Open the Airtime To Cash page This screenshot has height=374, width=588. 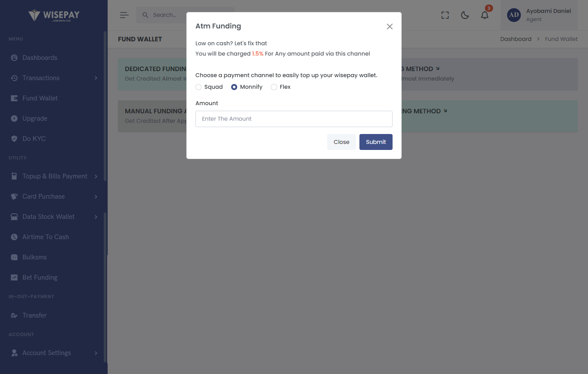point(45,237)
